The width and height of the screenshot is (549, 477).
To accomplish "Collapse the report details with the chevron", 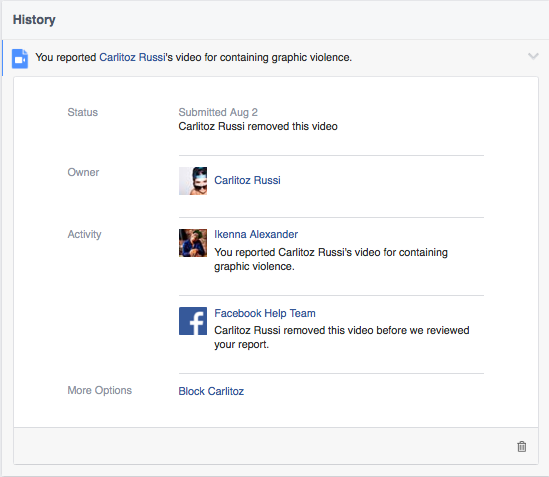I will pos(533,56).
